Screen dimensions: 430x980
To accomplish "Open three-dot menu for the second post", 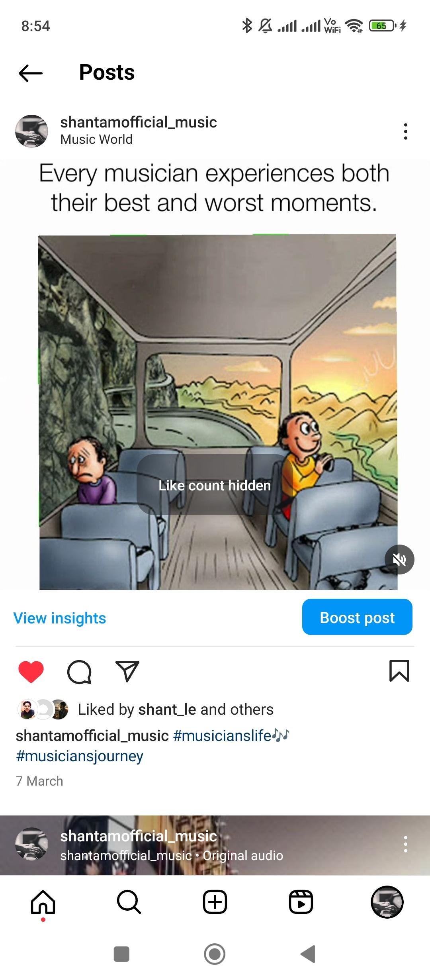I will (405, 844).
